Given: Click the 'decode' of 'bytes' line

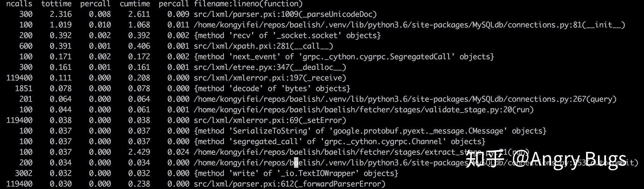Looking at the screenshot, I should click(272, 89).
